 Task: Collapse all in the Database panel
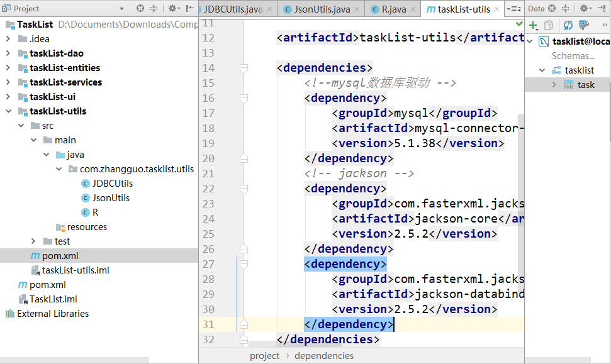click(x=566, y=8)
